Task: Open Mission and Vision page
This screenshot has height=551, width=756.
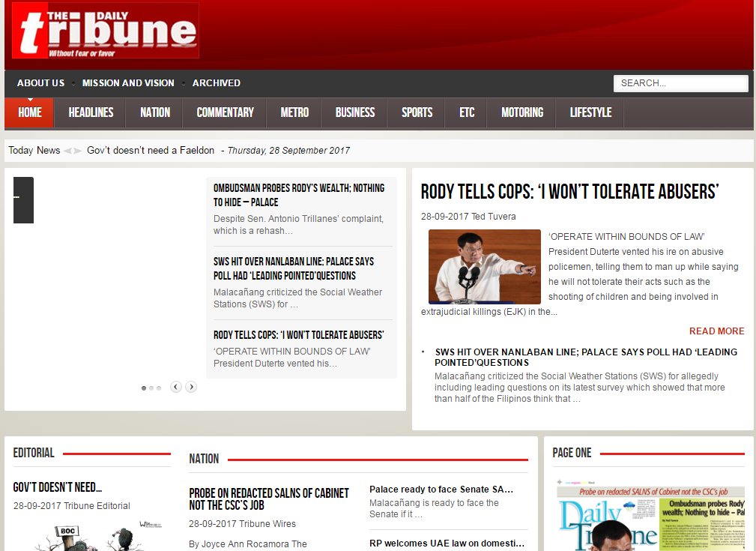Action: coord(128,83)
